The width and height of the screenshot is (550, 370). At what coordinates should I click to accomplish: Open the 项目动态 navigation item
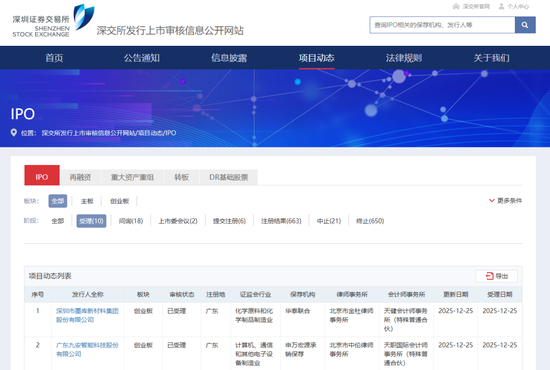[x=316, y=58]
